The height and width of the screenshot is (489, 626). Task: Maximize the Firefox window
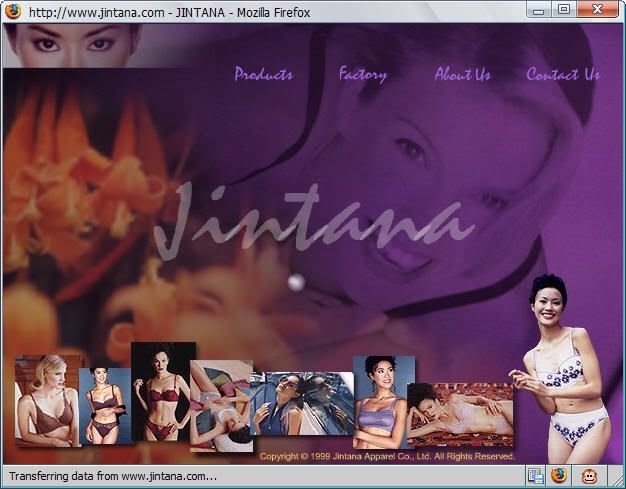tap(564, 10)
